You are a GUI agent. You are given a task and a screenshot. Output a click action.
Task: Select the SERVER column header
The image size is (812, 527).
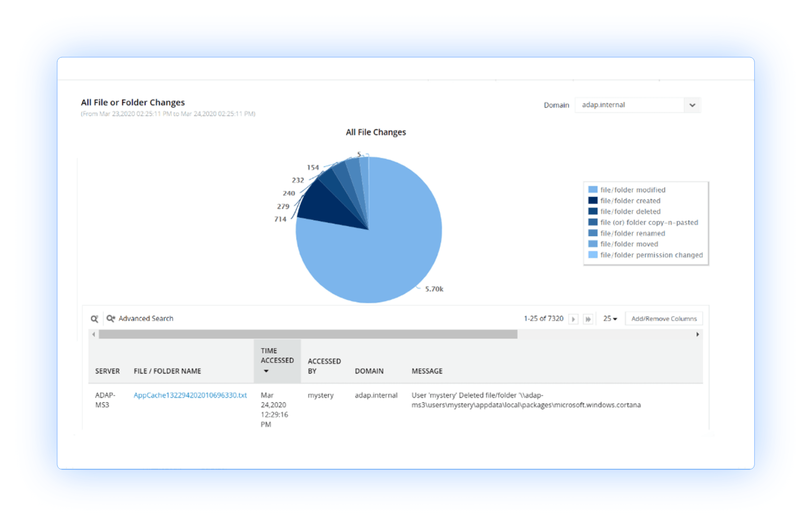point(107,371)
